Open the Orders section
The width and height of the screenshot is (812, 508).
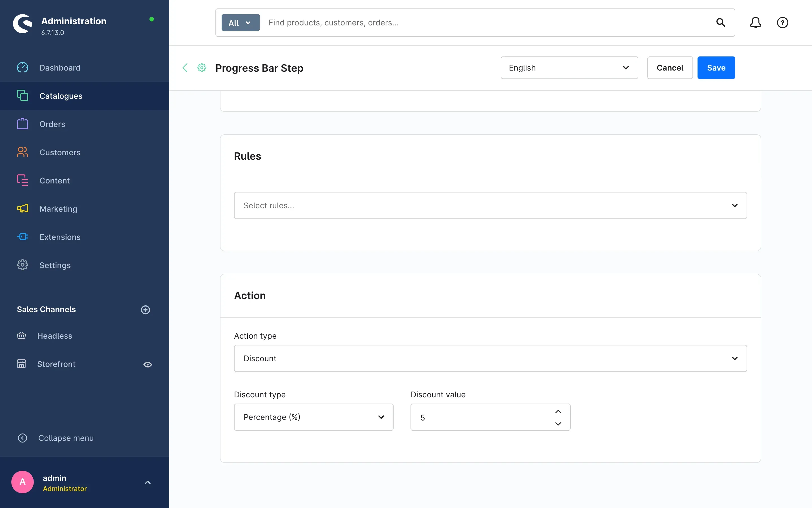click(x=85, y=124)
